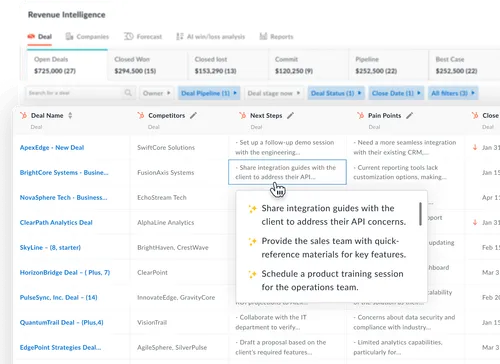Click HubSpot icon beside Pain Points header
Screen dimensions: 500x364
tap(360, 116)
